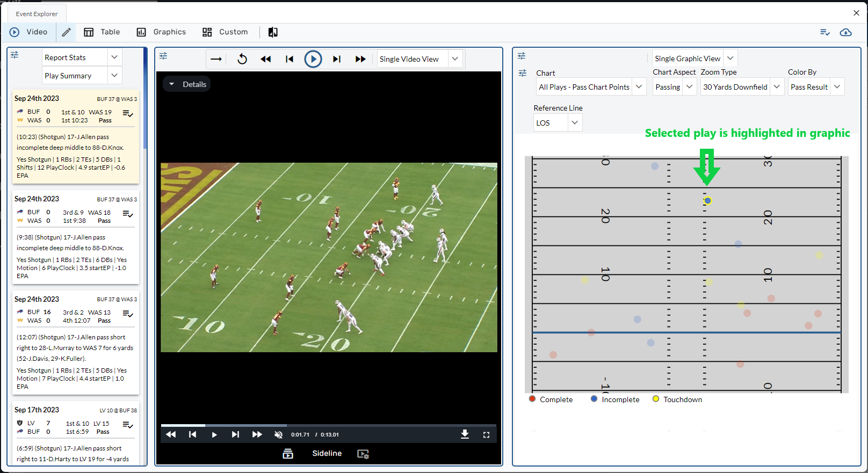
Task: Open the Report Stats dropdown
Action: point(82,57)
